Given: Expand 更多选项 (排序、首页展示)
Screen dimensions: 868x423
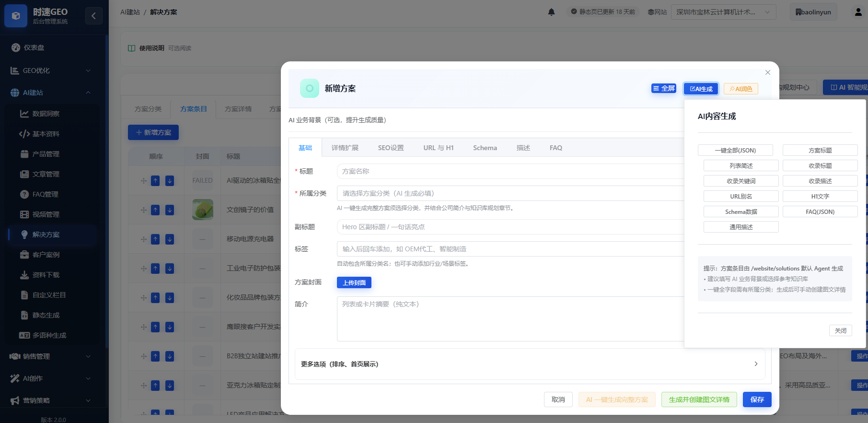Looking at the screenshot, I should [530, 364].
